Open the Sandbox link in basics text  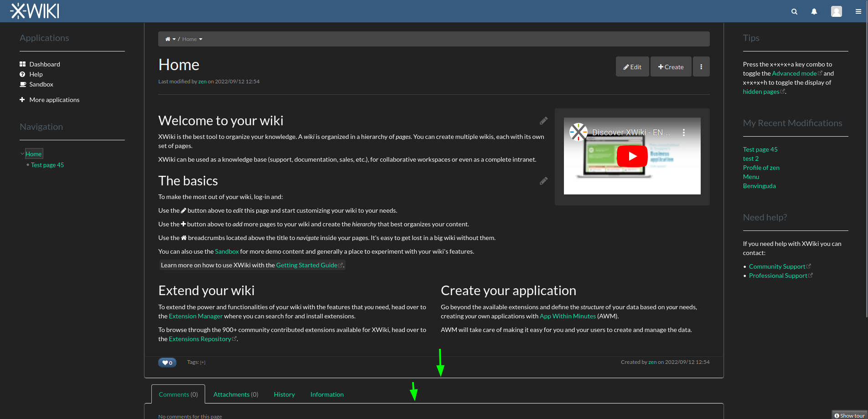227,251
